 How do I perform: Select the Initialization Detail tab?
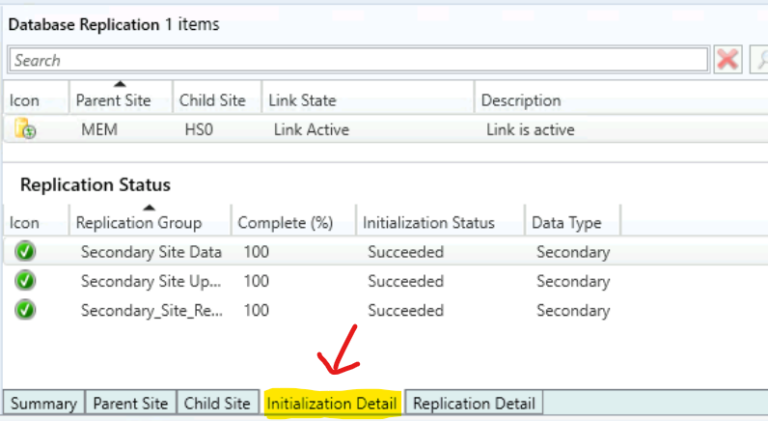[331, 403]
